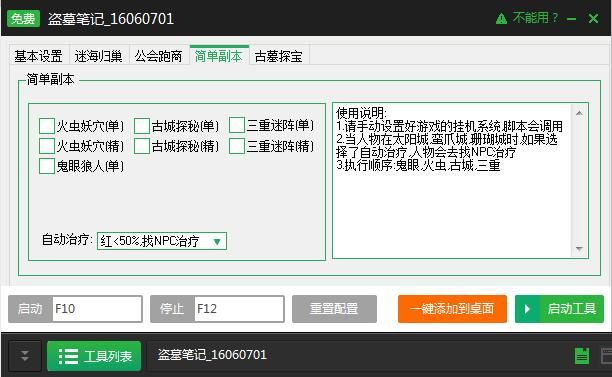This screenshot has width=612, height=377.
Task: Open the 自动治疗 dropdown list
Action: (162, 241)
